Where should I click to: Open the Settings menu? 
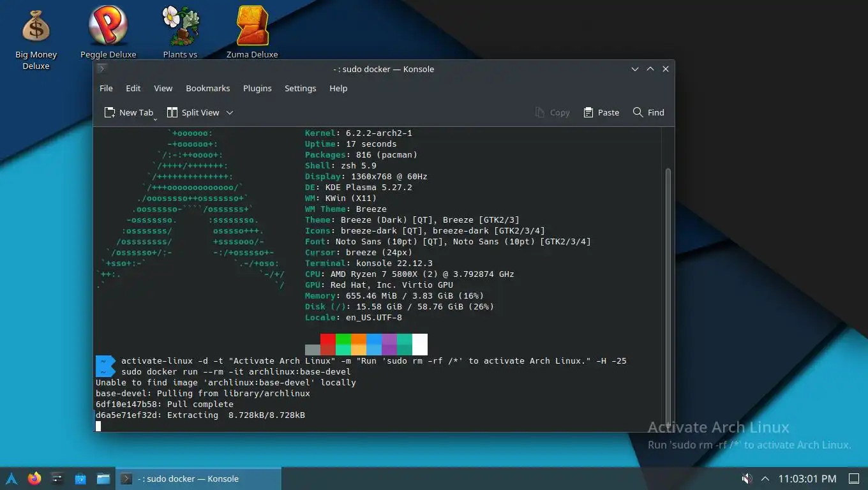[300, 88]
